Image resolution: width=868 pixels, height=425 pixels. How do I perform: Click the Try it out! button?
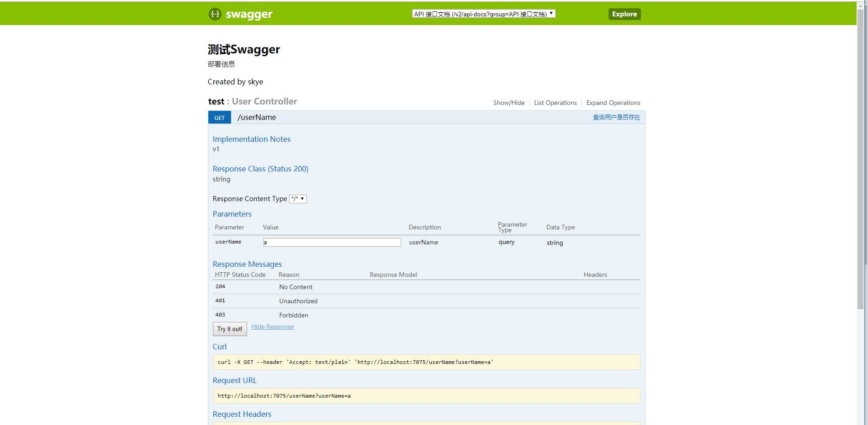coord(230,329)
